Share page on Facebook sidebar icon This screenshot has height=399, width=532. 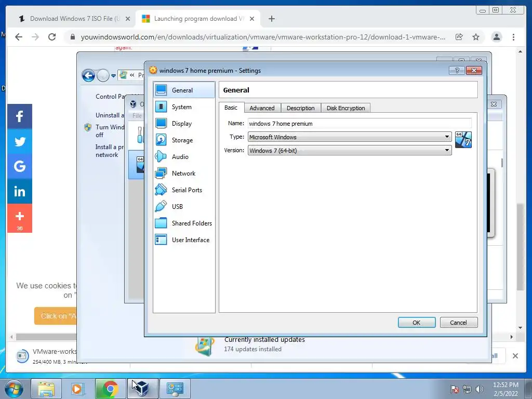20,116
